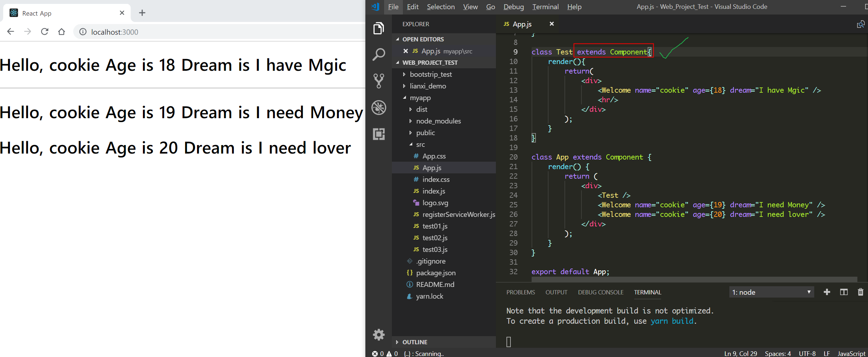Open the Debug view in the activity bar
Viewport: 868px width, 357px height.
click(378, 108)
